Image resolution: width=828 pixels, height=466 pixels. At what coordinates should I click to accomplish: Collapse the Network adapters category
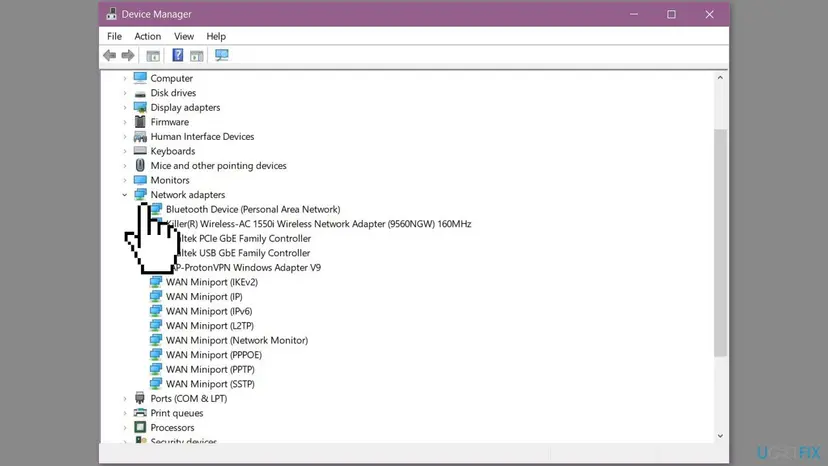(125, 195)
